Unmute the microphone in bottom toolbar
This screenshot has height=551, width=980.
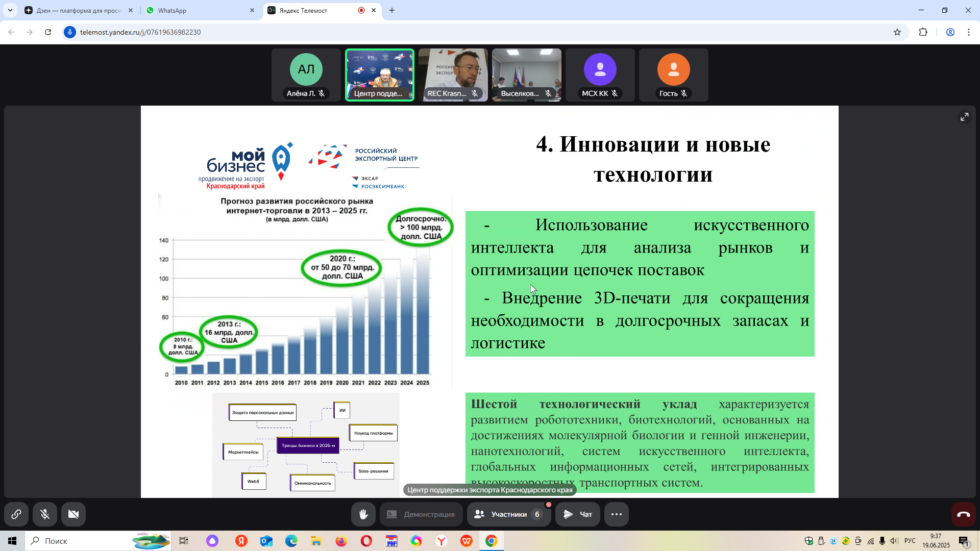pos(45,514)
